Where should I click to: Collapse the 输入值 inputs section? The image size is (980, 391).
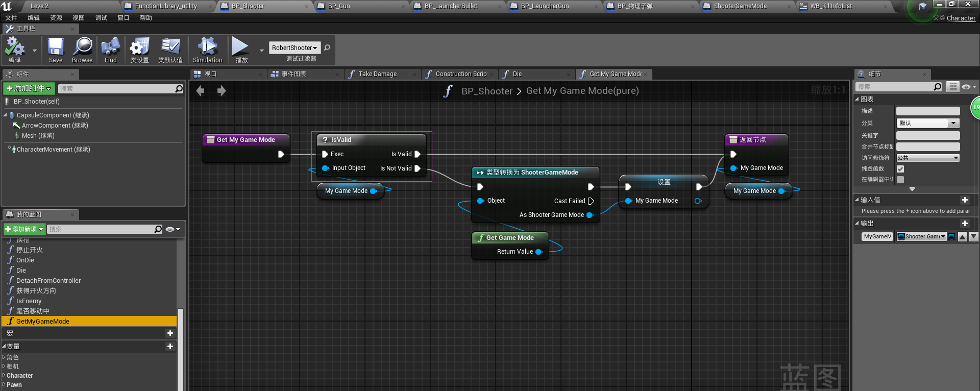[857, 200]
